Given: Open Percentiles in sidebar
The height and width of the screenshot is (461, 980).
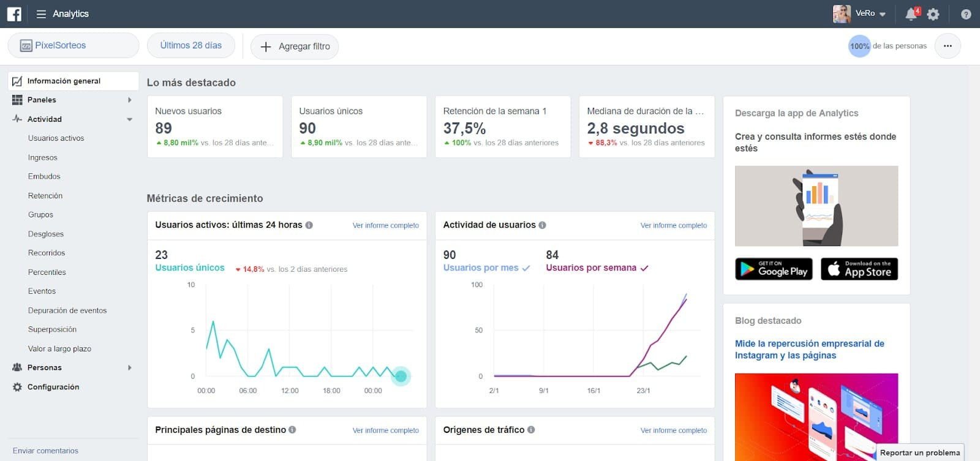Looking at the screenshot, I should point(47,272).
